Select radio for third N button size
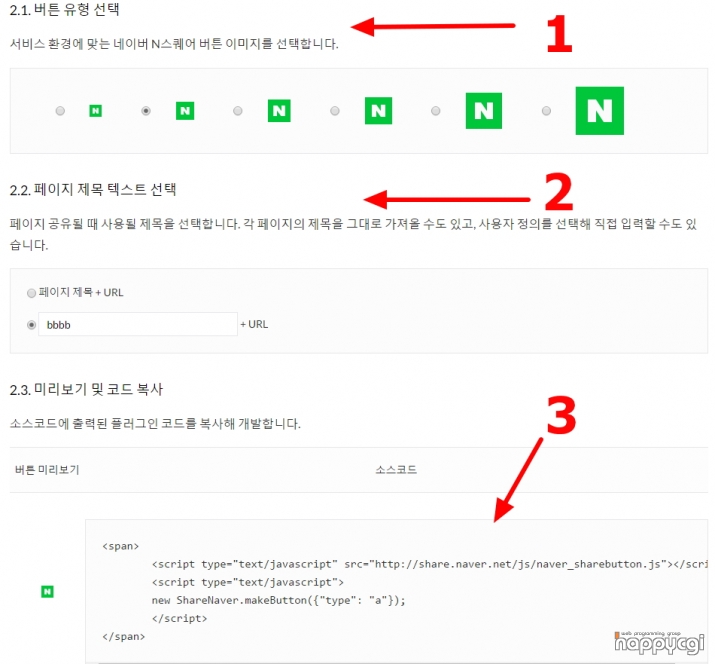The width and height of the screenshot is (715, 664). (238, 111)
